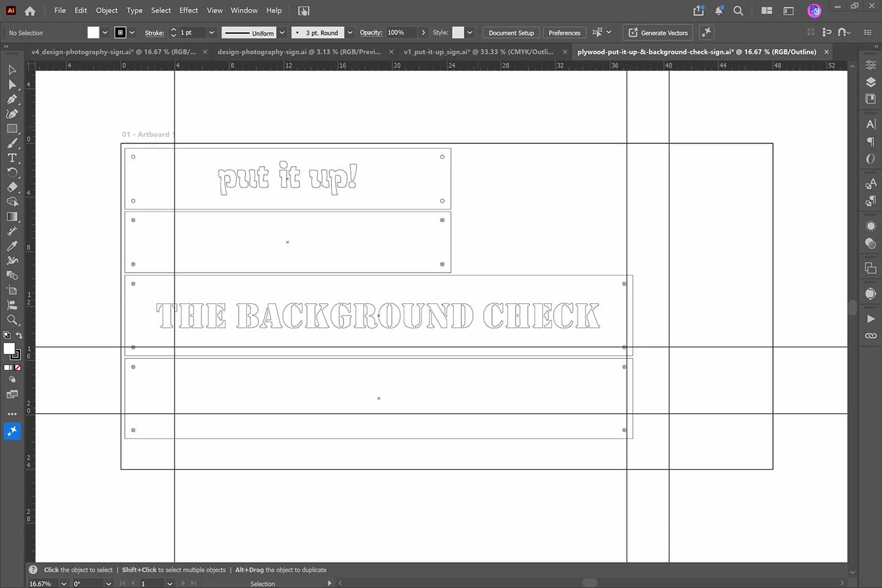Image resolution: width=882 pixels, height=588 pixels.
Task: Select the Gradient tool
Action: point(12,217)
